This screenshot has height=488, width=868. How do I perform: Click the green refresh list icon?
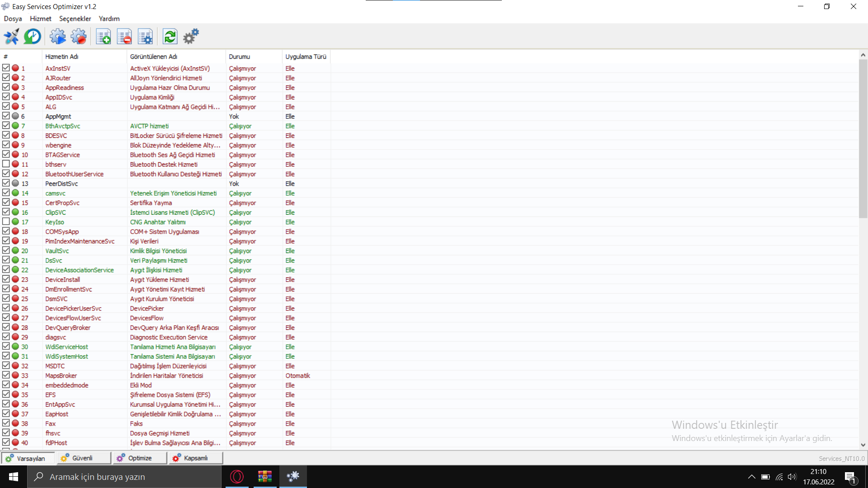(170, 37)
